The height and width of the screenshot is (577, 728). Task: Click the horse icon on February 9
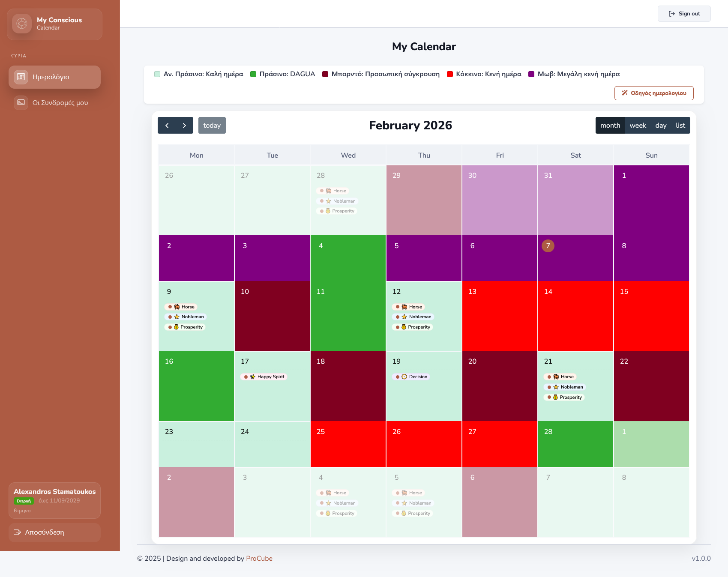pyautogui.click(x=177, y=307)
